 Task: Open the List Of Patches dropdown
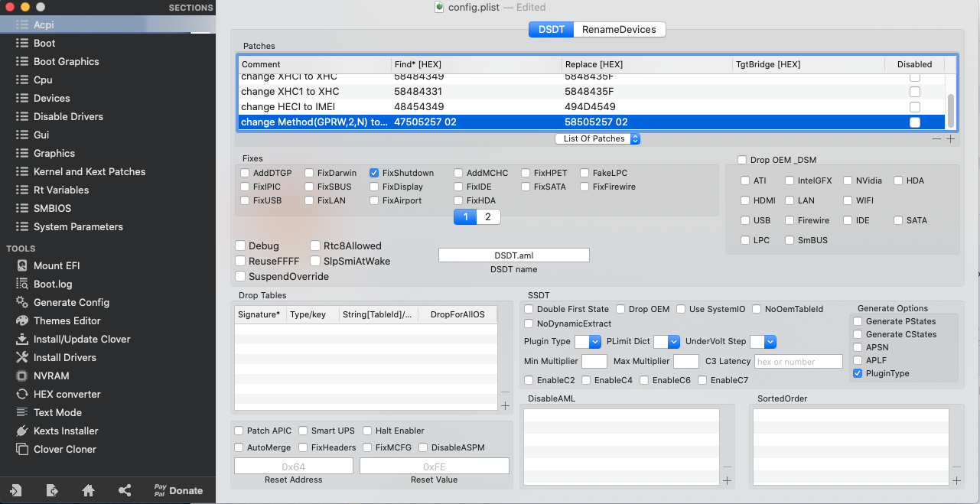(597, 138)
